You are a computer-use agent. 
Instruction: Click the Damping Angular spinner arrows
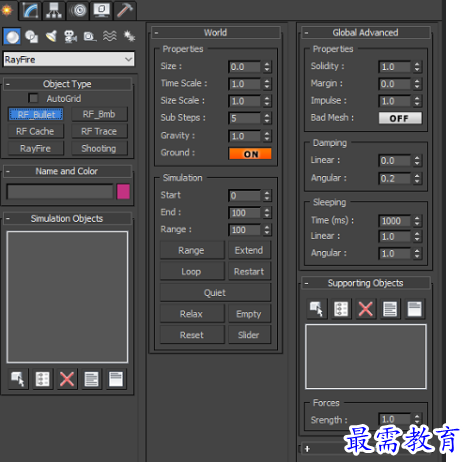coord(417,178)
